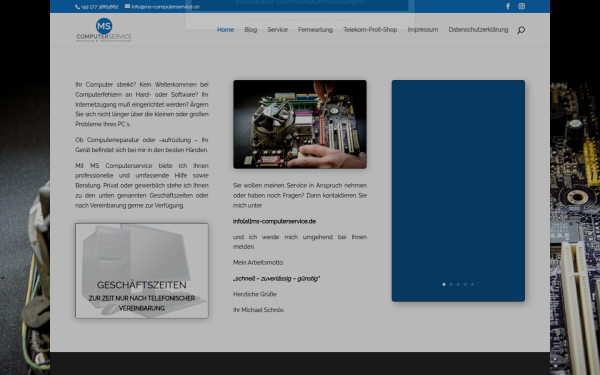Open the Facebook page icon
This screenshot has width=600, height=375.
tap(508, 6)
